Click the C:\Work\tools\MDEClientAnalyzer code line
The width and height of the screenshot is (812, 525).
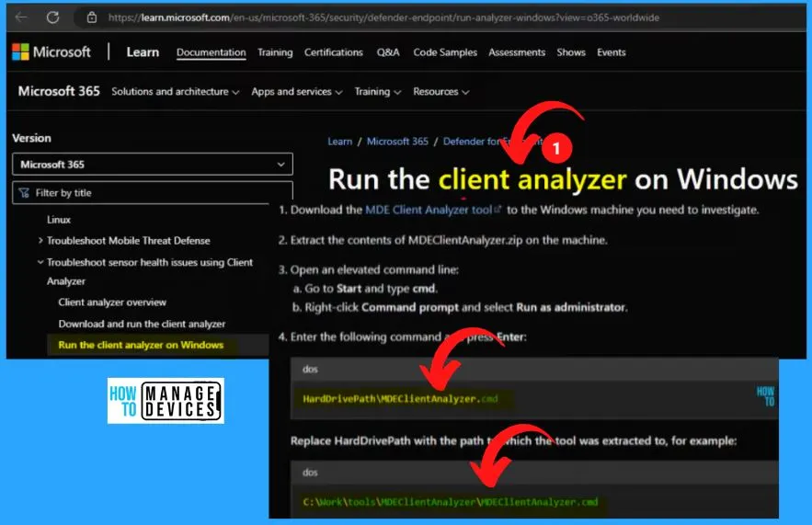pyautogui.click(x=450, y=502)
